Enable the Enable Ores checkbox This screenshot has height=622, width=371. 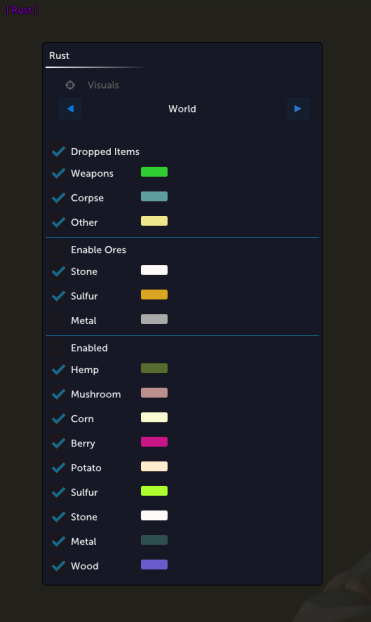click(x=58, y=250)
